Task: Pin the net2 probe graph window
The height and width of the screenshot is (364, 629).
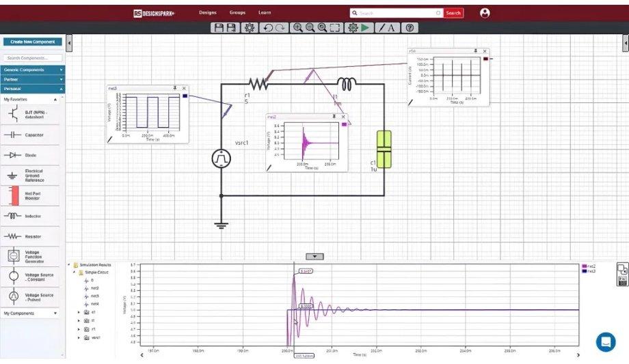Action: tap(334, 117)
